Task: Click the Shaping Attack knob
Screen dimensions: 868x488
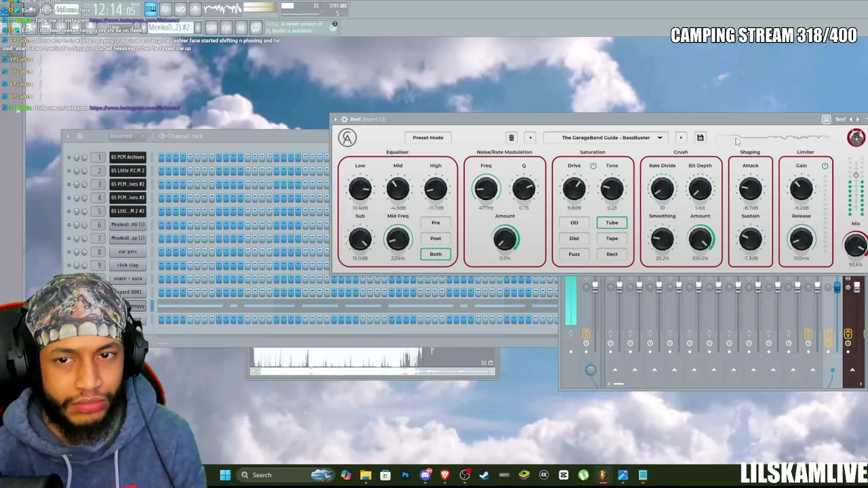Action: coord(750,188)
